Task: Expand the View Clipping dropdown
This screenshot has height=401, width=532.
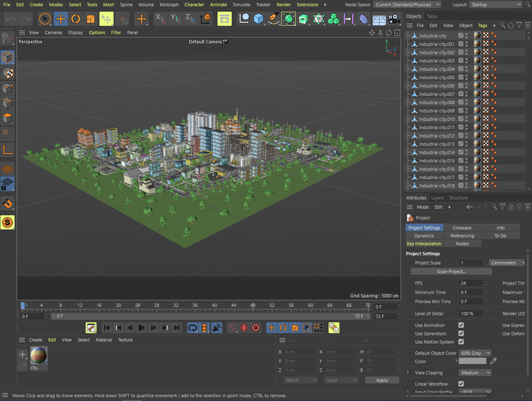Action: coord(475,373)
